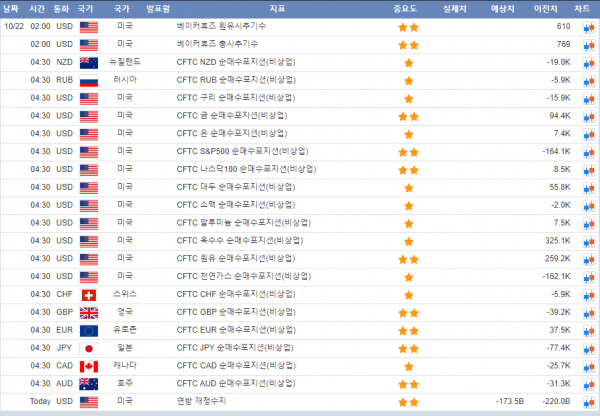Click the Eurozone flag icon
This screenshot has height=416, width=600.
[88, 330]
